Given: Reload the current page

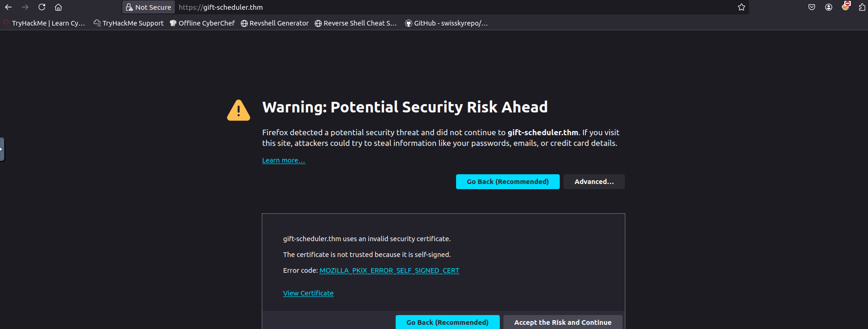Looking at the screenshot, I should pyautogui.click(x=41, y=7).
